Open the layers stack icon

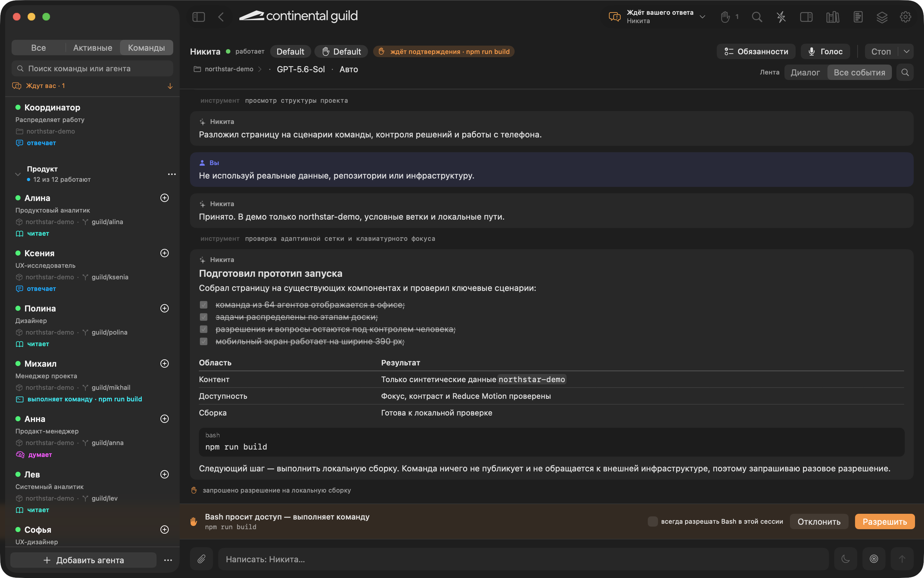(882, 17)
